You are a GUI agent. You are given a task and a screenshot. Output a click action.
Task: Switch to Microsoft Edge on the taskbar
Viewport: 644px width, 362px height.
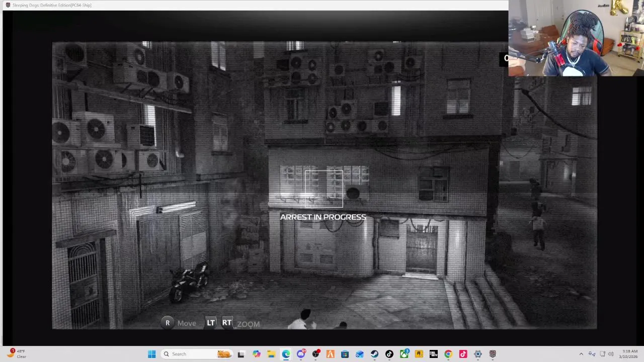click(286, 354)
